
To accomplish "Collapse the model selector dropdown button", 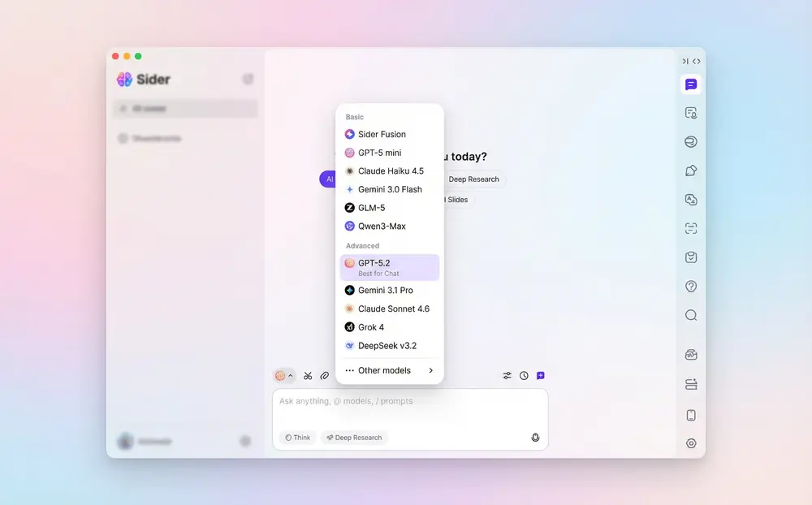I will (x=283, y=376).
